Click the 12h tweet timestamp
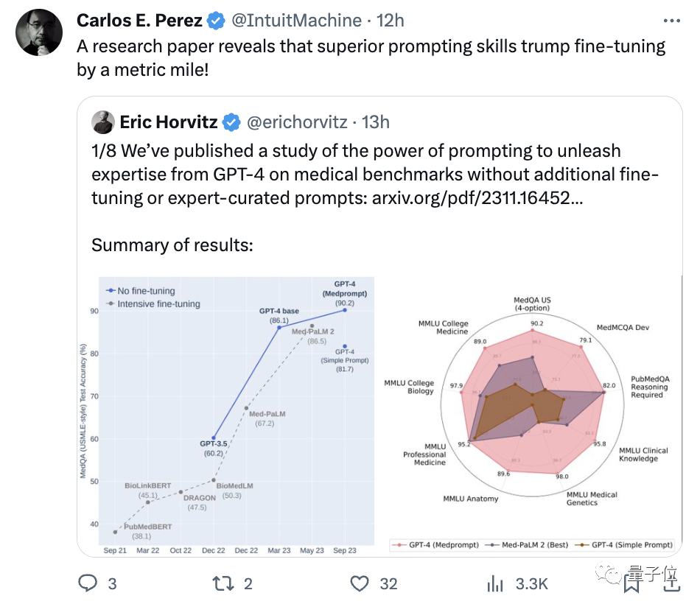Screen dimensions: 700x604 (x=391, y=21)
